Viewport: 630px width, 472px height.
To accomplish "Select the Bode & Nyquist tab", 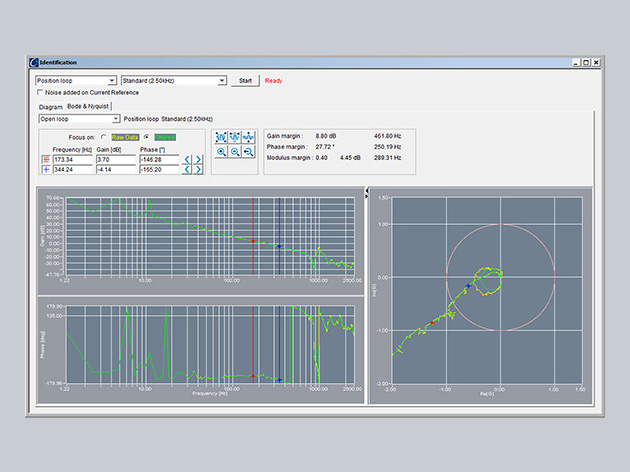I will click(x=89, y=106).
